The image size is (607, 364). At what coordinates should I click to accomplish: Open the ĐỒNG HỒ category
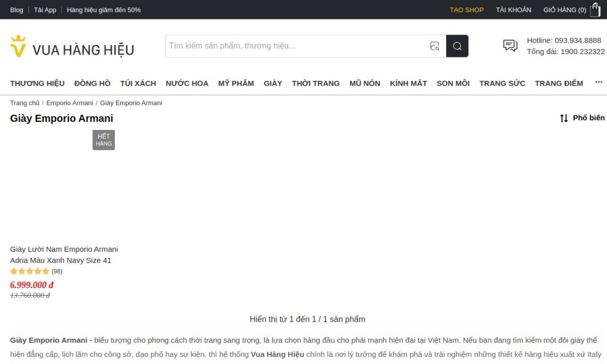tap(92, 83)
